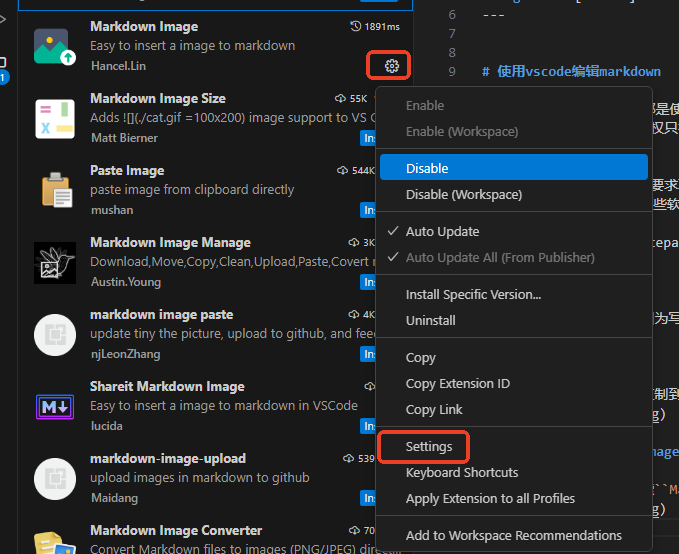Choose Apply Extension to all Profiles
Screen dimensions: 679x554
click(x=490, y=498)
